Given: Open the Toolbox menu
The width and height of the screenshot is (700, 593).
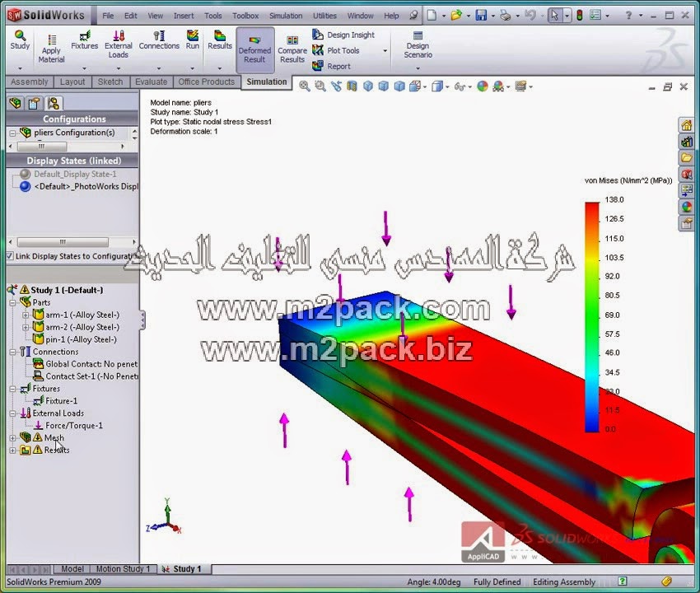Looking at the screenshot, I should click(x=245, y=16).
